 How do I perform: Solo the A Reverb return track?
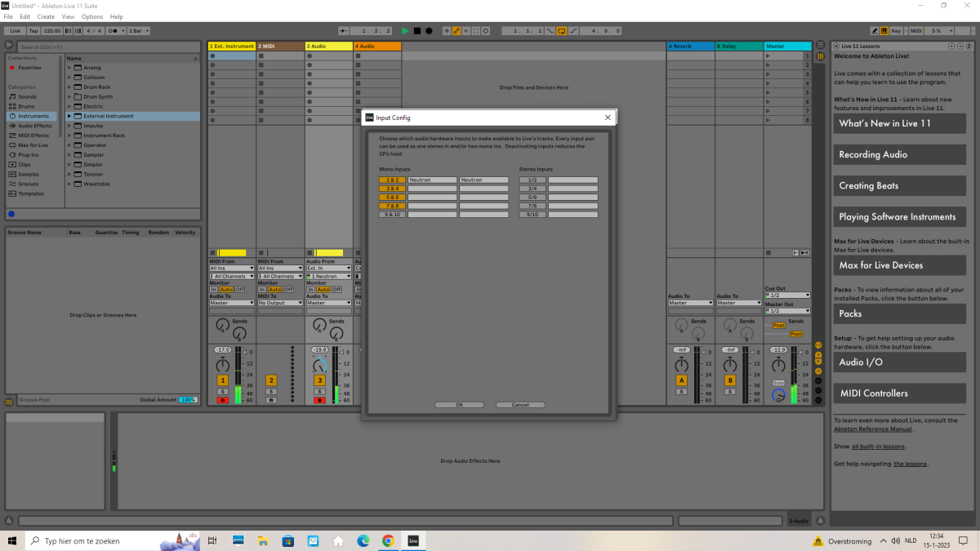(681, 392)
